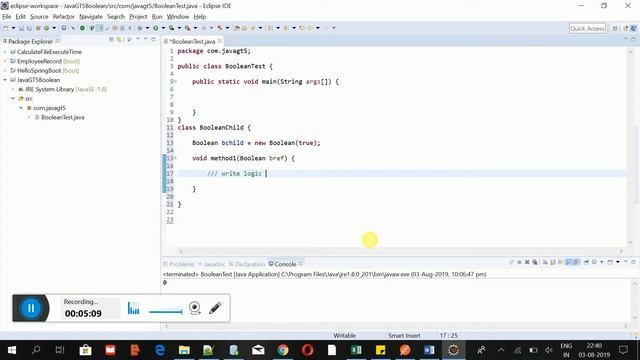
Task: Click the editor vertical scrollbar
Action: [631, 146]
